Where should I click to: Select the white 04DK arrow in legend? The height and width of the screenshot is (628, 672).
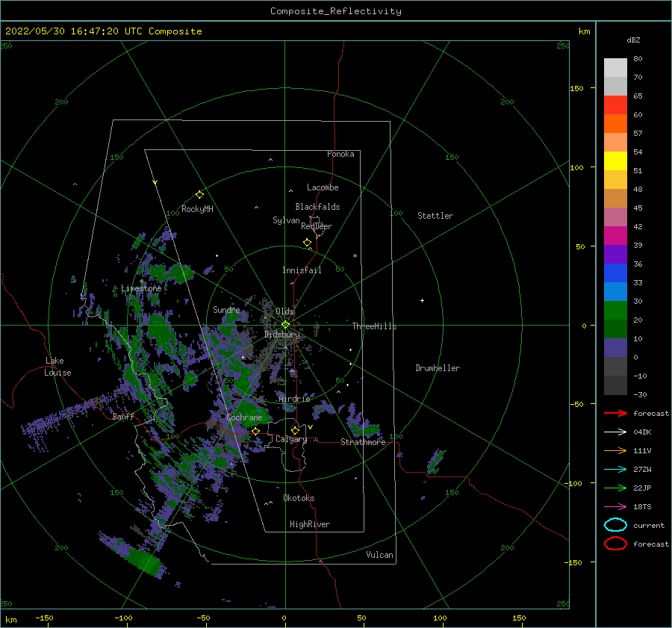615,432
